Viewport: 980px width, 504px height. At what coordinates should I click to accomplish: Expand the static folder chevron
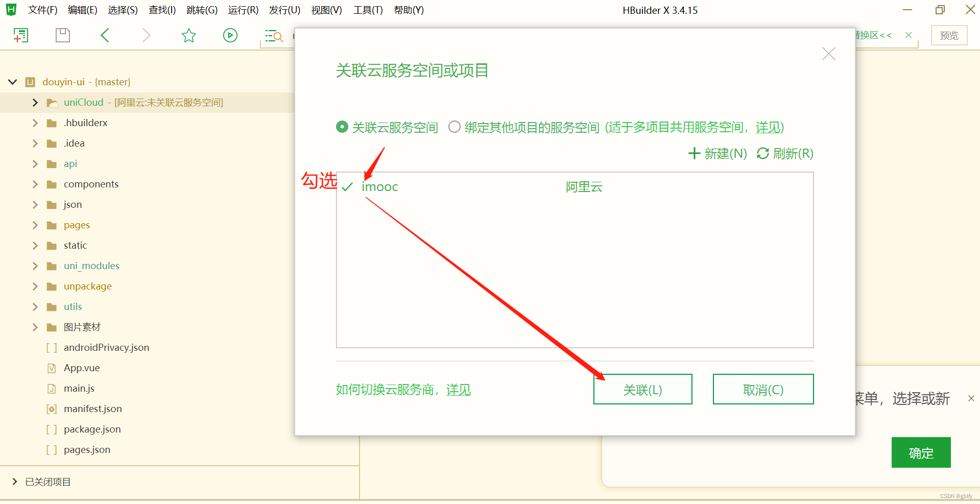[x=35, y=246]
